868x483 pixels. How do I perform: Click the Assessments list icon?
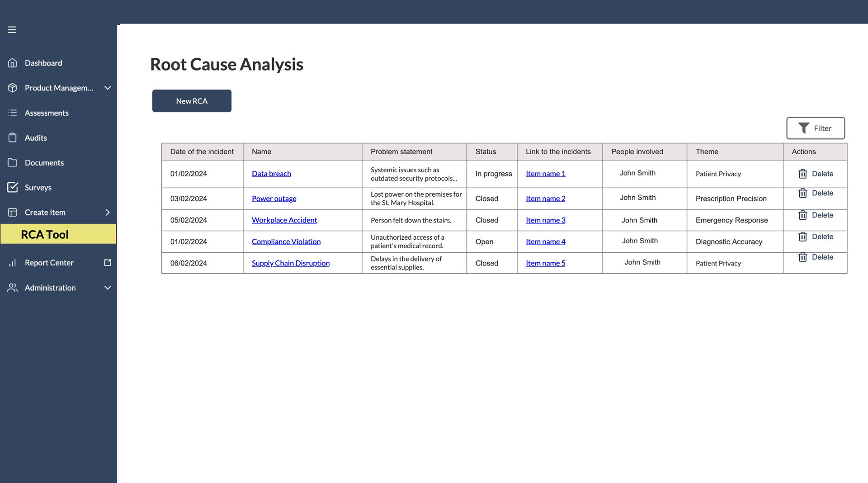point(13,113)
